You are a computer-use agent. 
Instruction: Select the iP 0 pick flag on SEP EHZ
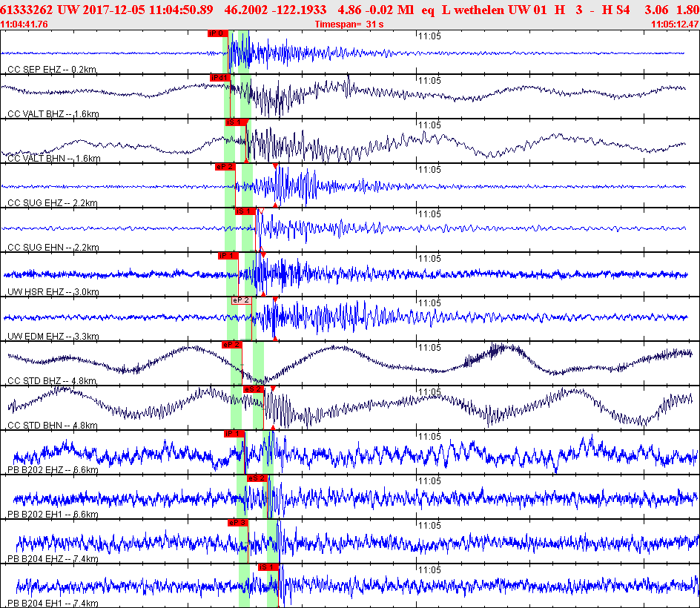[218, 33]
